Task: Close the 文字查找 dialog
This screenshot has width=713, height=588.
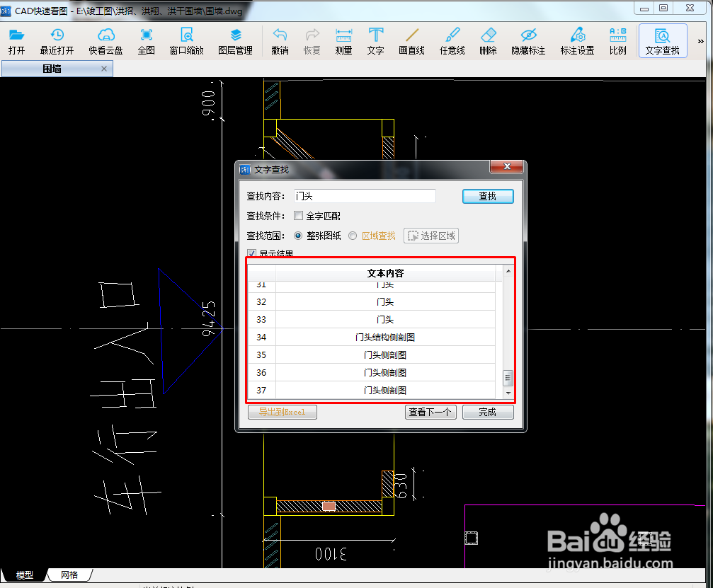Action: [x=506, y=167]
